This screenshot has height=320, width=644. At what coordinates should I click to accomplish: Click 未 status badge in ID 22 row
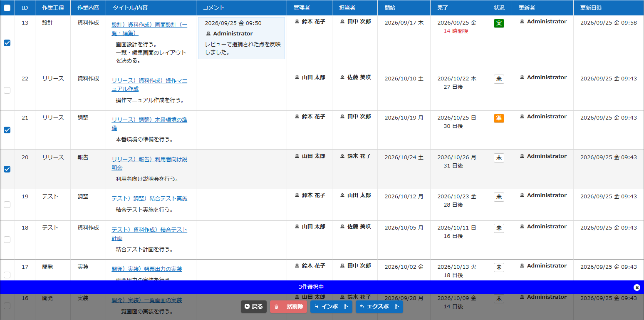pyautogui.click(x=499, y=79)
